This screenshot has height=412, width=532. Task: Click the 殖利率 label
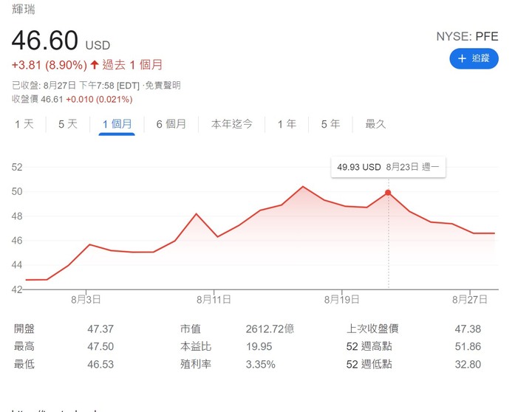(x=196, y=365)
